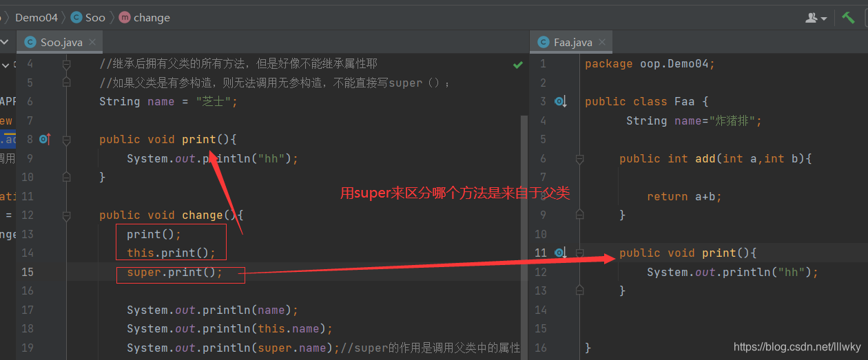Switch to the Faa.java editor tab
Screen dimensions: 868x360
click(x=572, y=42)
